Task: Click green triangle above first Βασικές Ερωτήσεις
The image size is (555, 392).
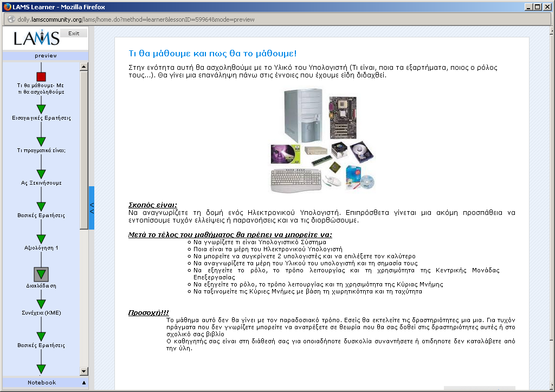Action: 41,206
